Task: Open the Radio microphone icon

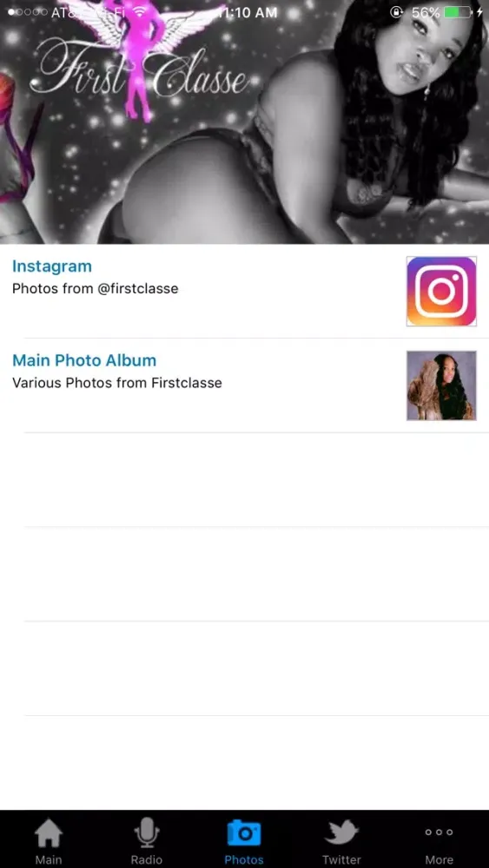Action: (x=146, y=833)
